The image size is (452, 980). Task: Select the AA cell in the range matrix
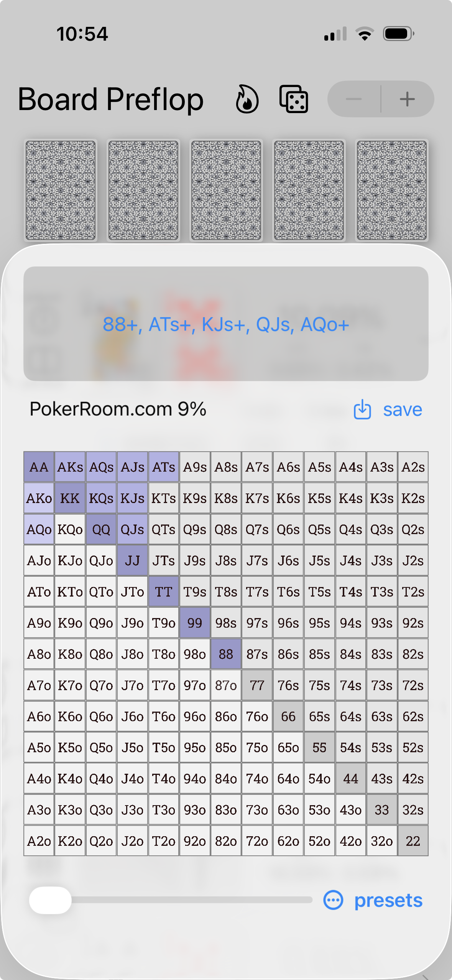click(38, 467)
